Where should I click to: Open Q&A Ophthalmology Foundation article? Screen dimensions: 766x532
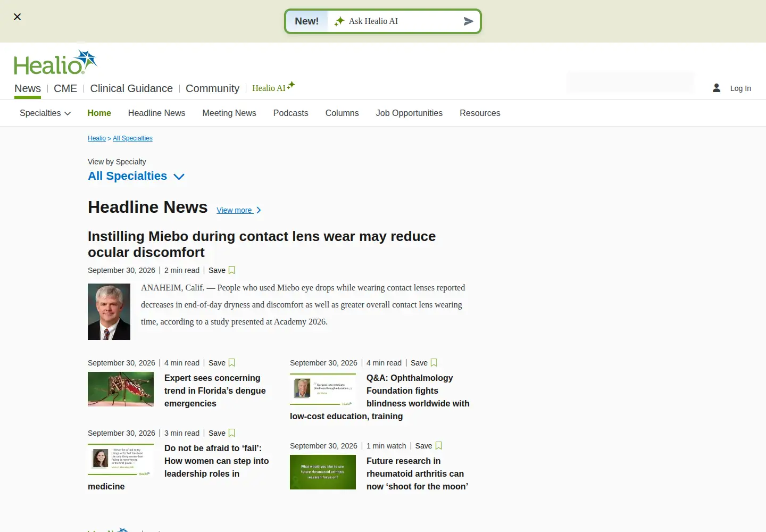380,397
